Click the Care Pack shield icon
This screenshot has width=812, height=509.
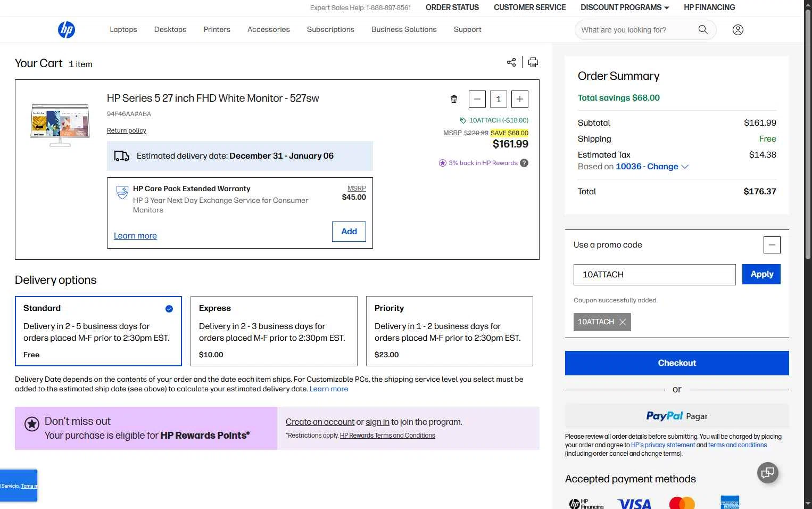coord(122,192)
